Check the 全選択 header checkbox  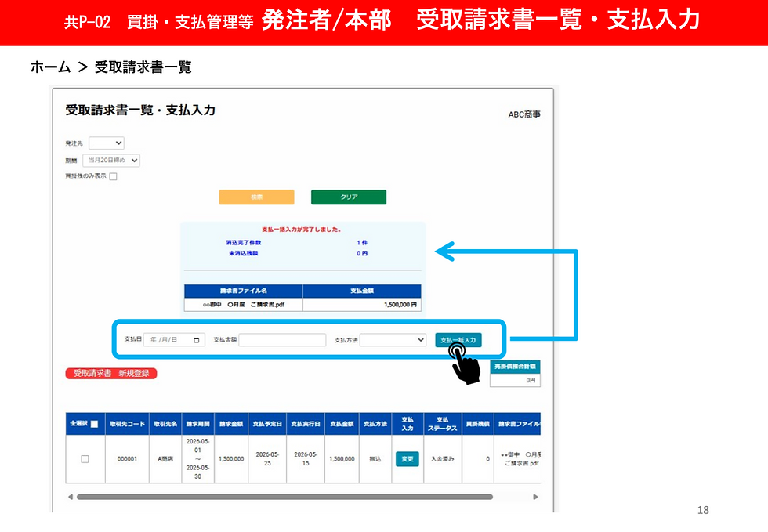95,424
